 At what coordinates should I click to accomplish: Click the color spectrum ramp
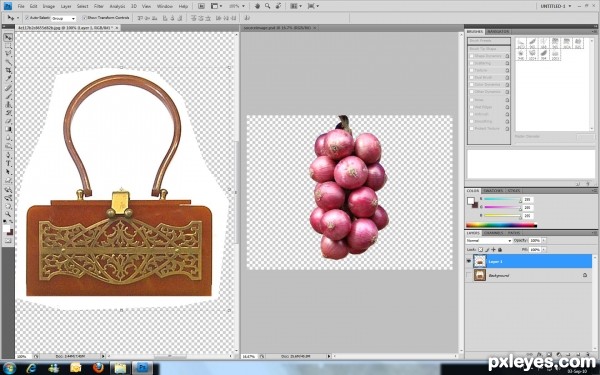coord(501,225)
